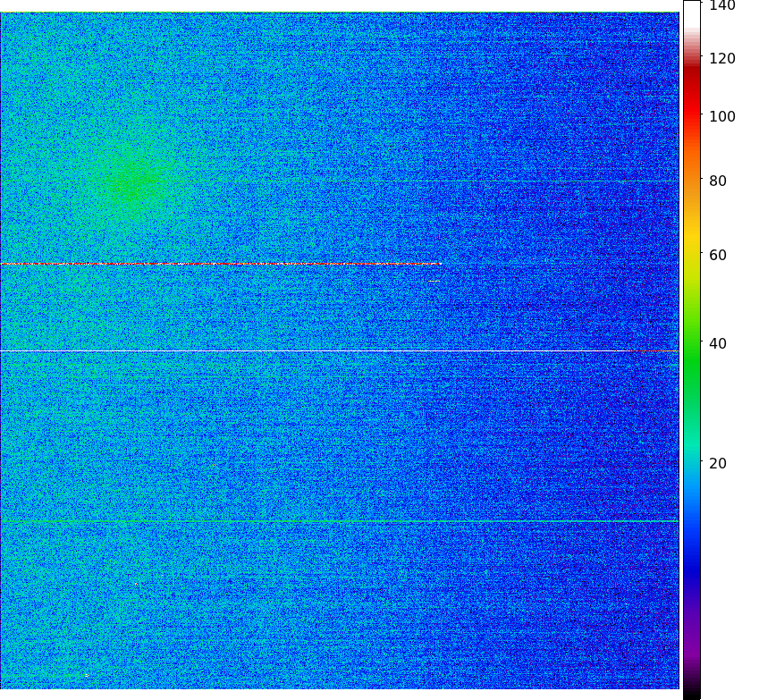Pick the 60 tick label on the colorbar

pyautogui.click(x=717, y=256)
